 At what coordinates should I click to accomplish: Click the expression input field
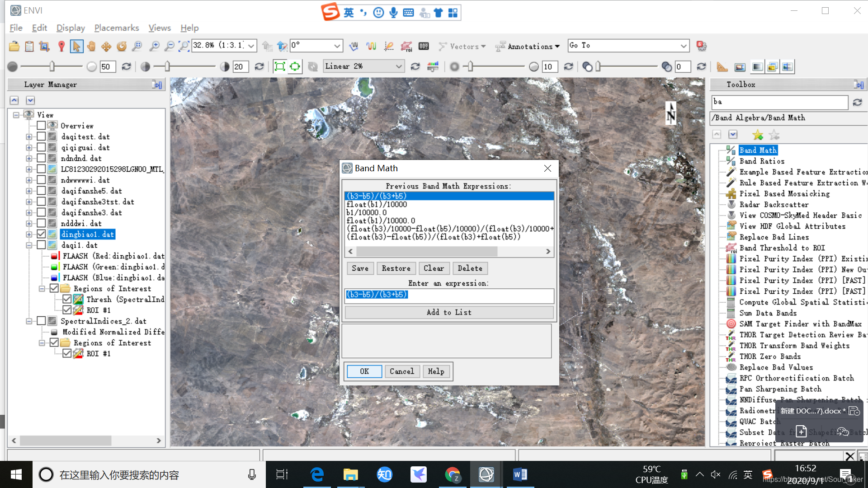[x=448, y=294]
